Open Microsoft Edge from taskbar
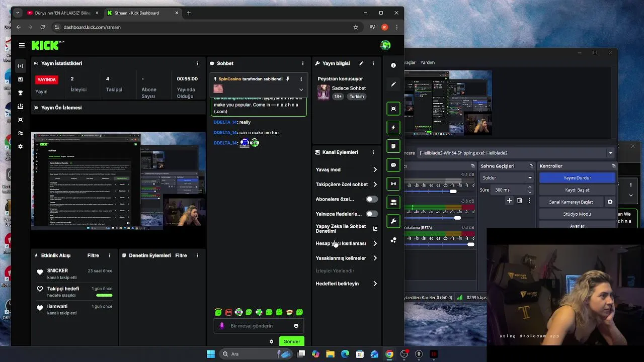This screenshot has height=362, width=644. pos(345,354)
